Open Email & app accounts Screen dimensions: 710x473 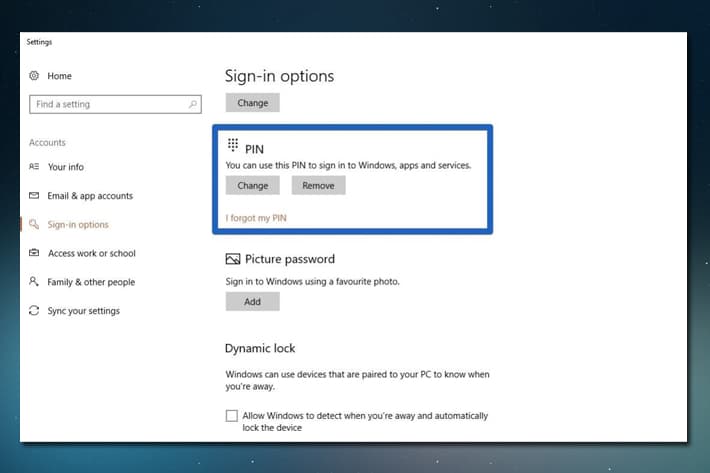coord(90,196)
